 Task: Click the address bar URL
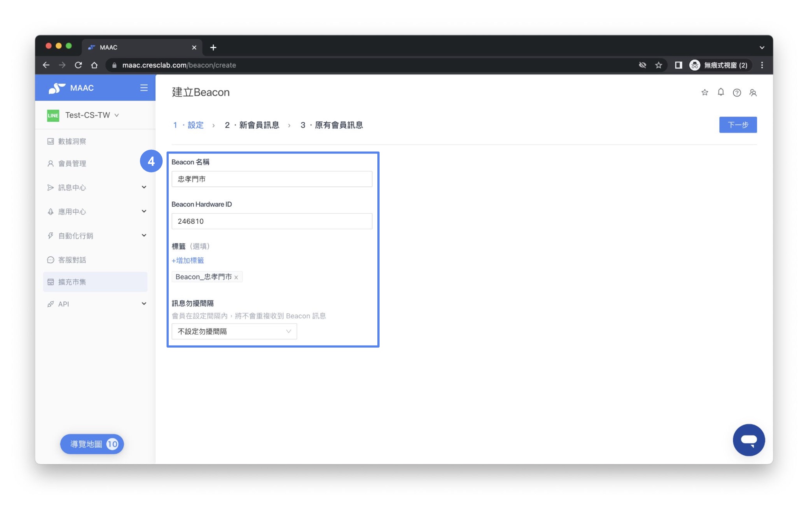point(179,65)
